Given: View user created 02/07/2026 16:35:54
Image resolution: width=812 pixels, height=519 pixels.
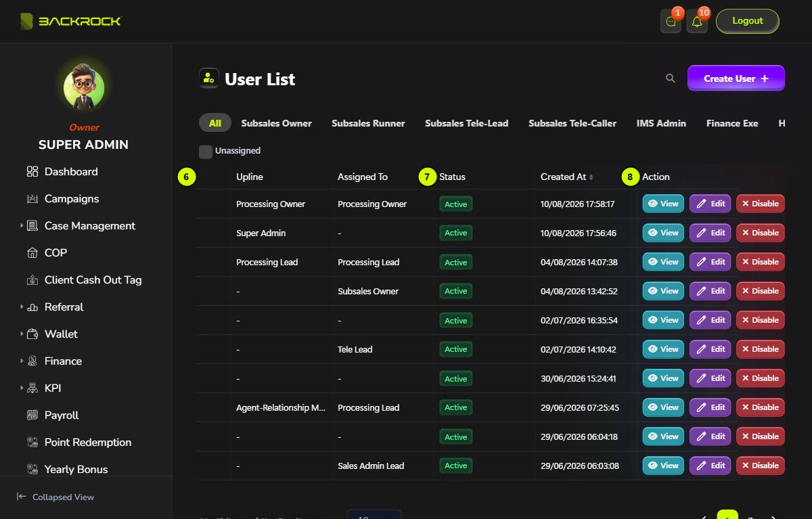Looking at the screenshot, I should tap(663, 320).
